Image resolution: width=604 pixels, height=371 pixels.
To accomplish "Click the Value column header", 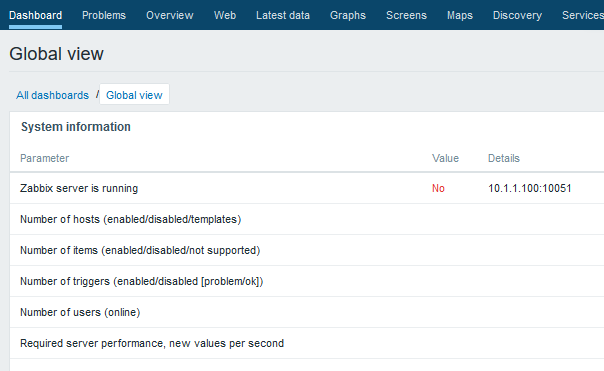I will [x=445, y=158].
